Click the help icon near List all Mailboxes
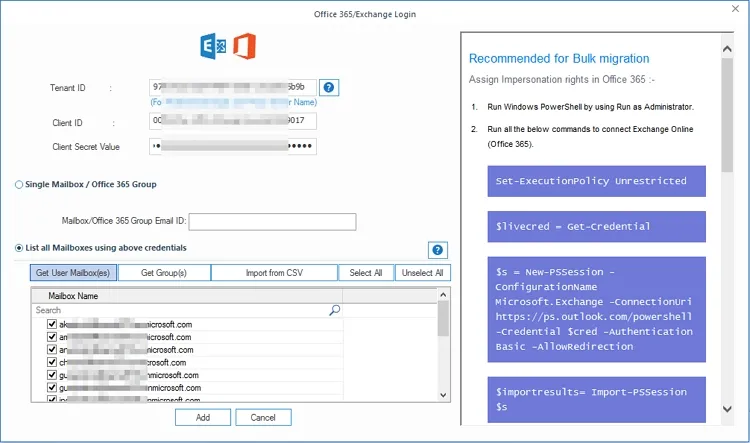This screenshot has height=443, width=750. (x=437, y=250)
